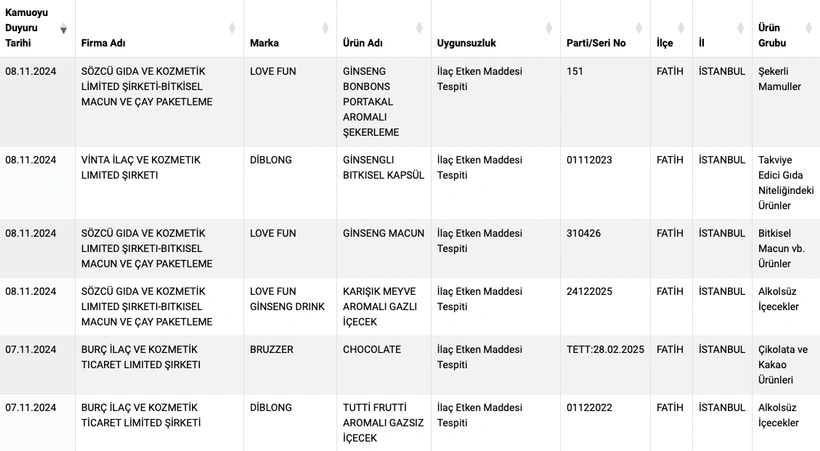Sort by Kamuoyu Duyuru Tarihi arrow icon
Screen dimensions: 820x451
click(x=63, y=28)
